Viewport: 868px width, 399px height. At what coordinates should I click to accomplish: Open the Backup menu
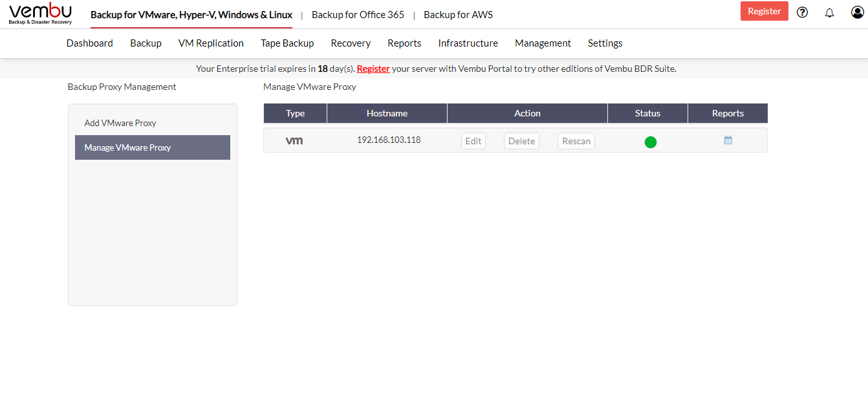(x=146, y=43)
